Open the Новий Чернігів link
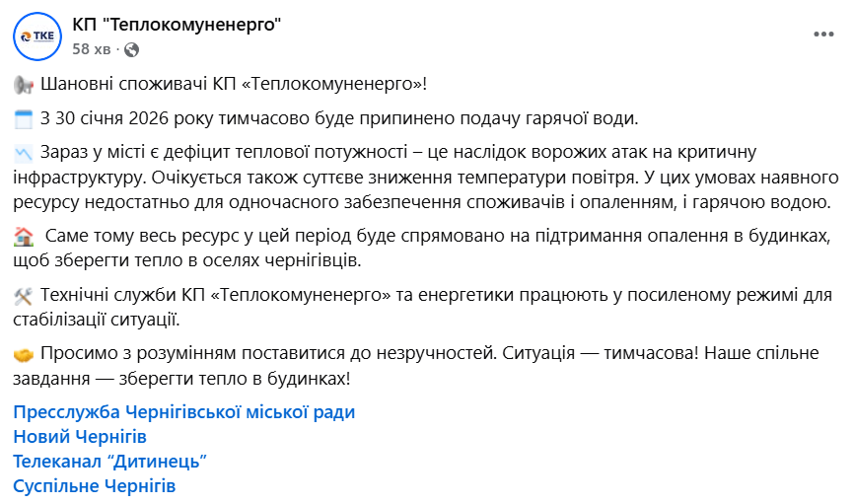Image resolution: width=854 pixels, height=504 pixels. click(80, 436)
